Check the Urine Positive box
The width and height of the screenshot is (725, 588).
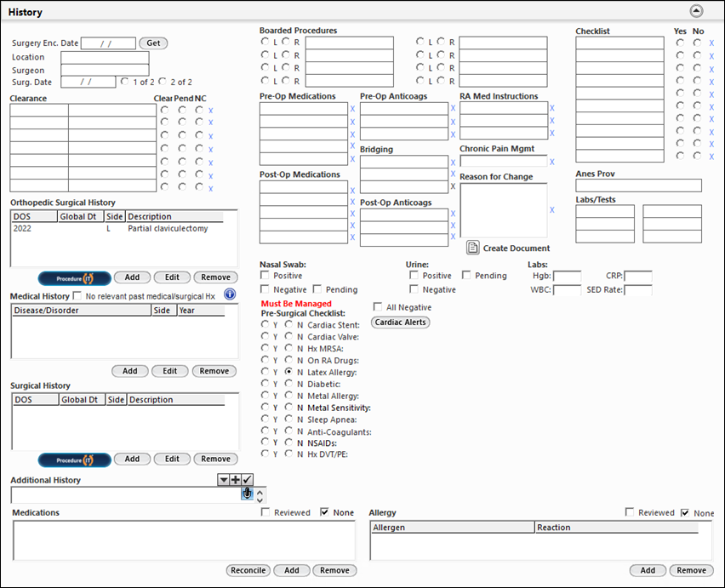pos(414,275)
